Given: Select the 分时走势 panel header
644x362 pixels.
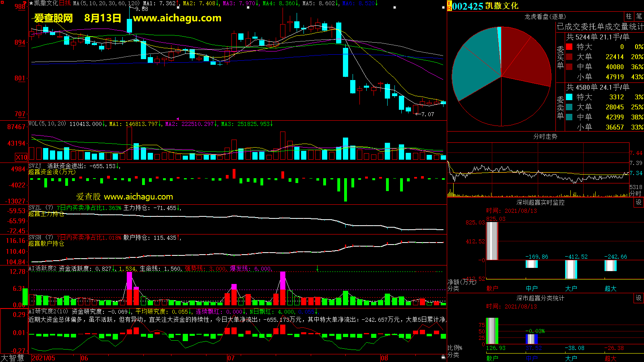Looking at the screenshot, I should pos(545,137).
